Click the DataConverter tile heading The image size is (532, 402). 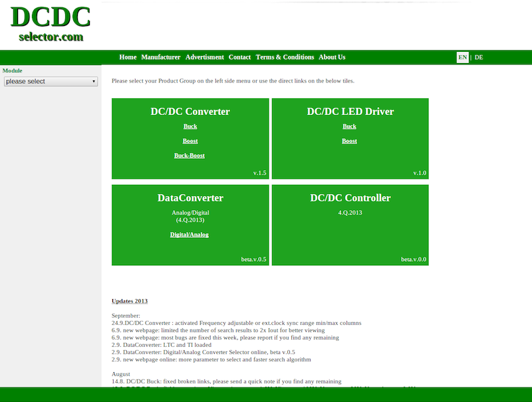pos(190,198)
